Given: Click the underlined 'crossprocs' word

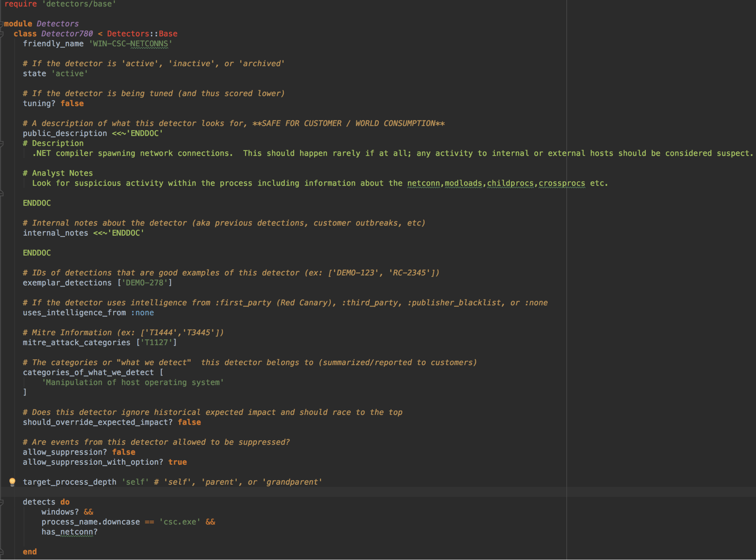Looking at the screenshot, I should [x=561, y=183].
